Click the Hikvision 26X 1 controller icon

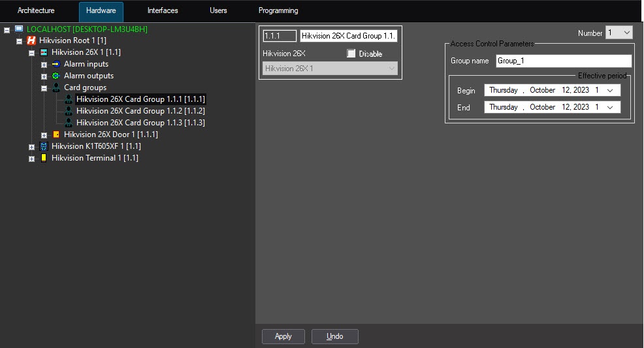pos(44,52)
